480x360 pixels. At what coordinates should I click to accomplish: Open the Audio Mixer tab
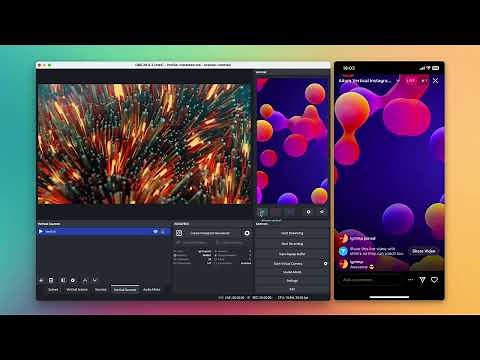click(152, 289)
